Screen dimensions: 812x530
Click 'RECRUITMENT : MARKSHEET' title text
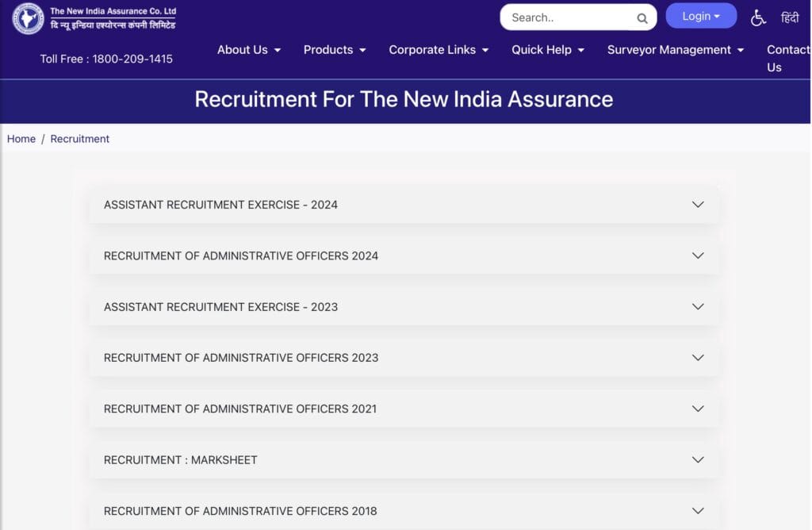180,460
